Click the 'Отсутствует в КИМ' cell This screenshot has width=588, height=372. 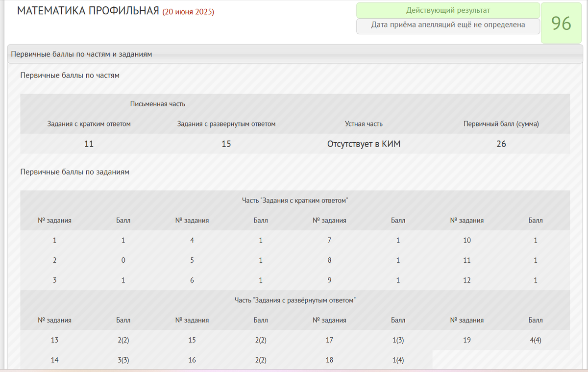click(364, 144)
